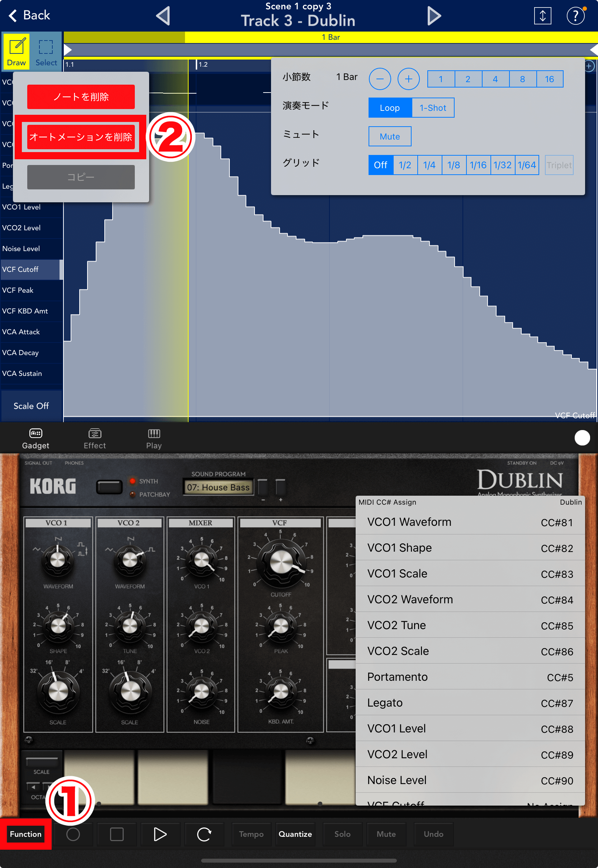
Task: Tap the Undo button
Action: 433,834
